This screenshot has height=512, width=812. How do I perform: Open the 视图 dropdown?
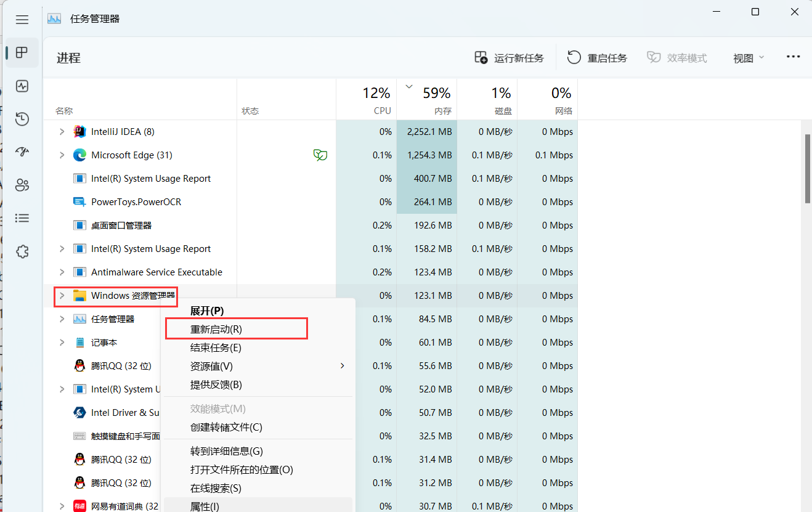(749, 58)
